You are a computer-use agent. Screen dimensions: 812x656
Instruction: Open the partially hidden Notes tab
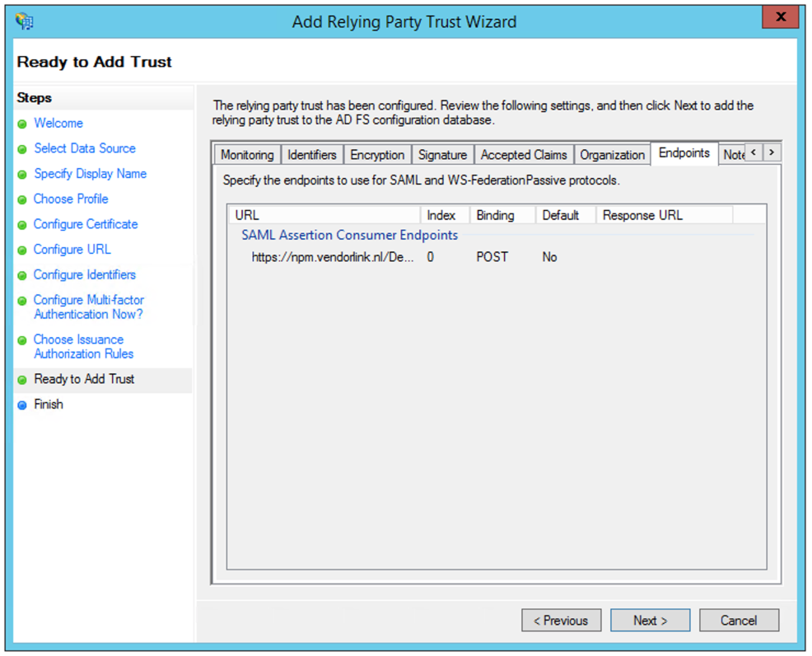[733, 154]
